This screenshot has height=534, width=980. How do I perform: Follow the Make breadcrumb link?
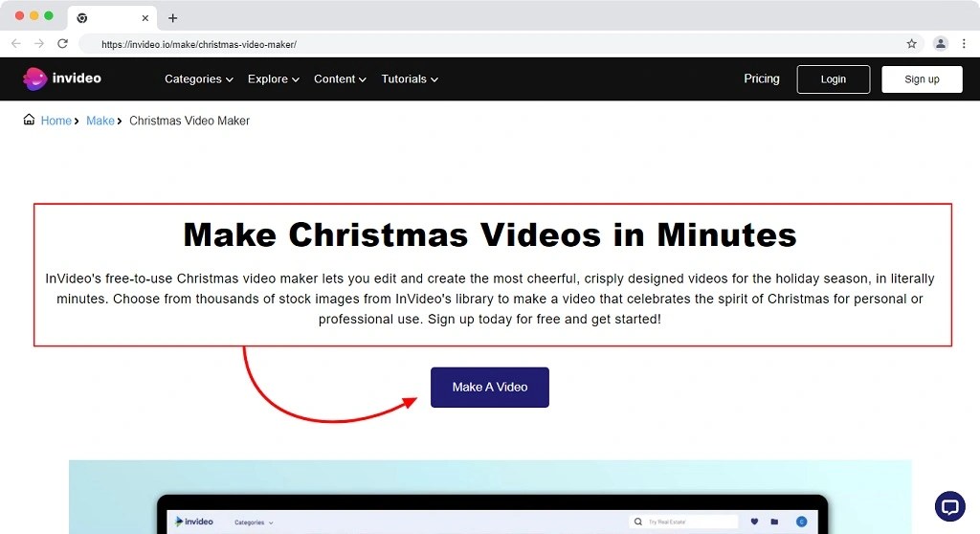[100, 121]
